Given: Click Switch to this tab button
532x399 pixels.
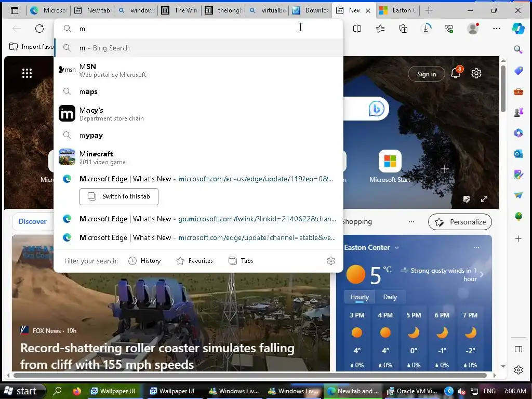Looking at the screenshot, I should [119, 196].
